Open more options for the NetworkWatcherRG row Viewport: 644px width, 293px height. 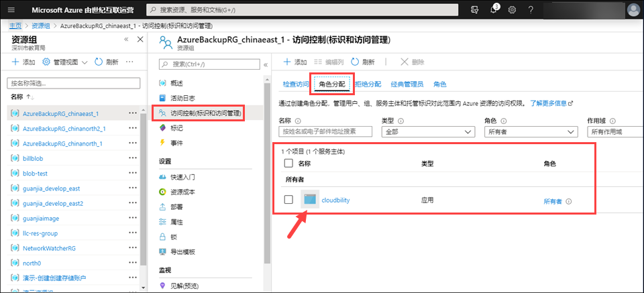pyautogui.click(x=132, y=248)
